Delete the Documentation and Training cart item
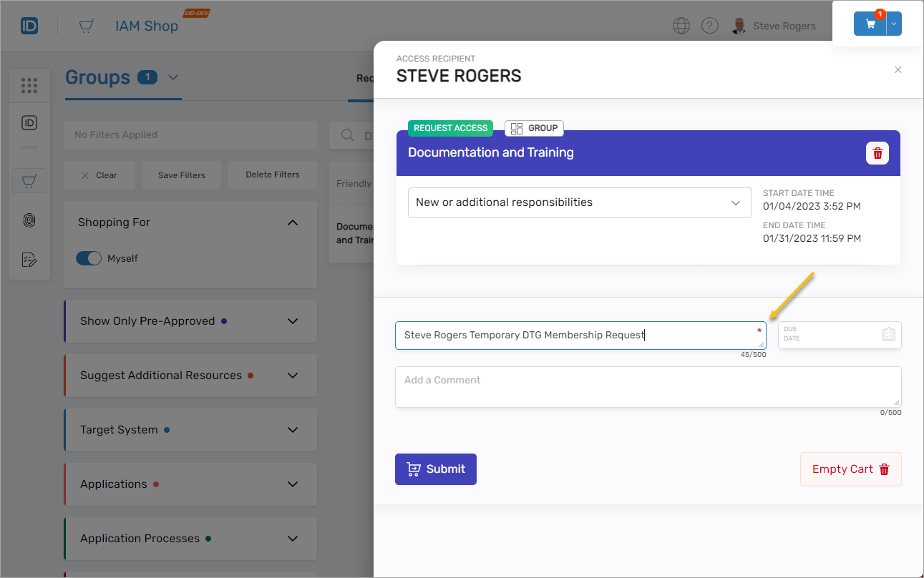924x578 pixels. 877,153
